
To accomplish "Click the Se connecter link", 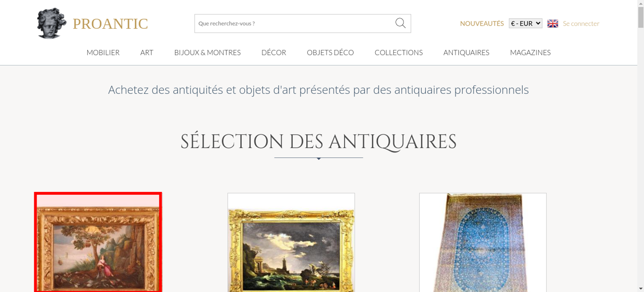I will pos(581,23).
